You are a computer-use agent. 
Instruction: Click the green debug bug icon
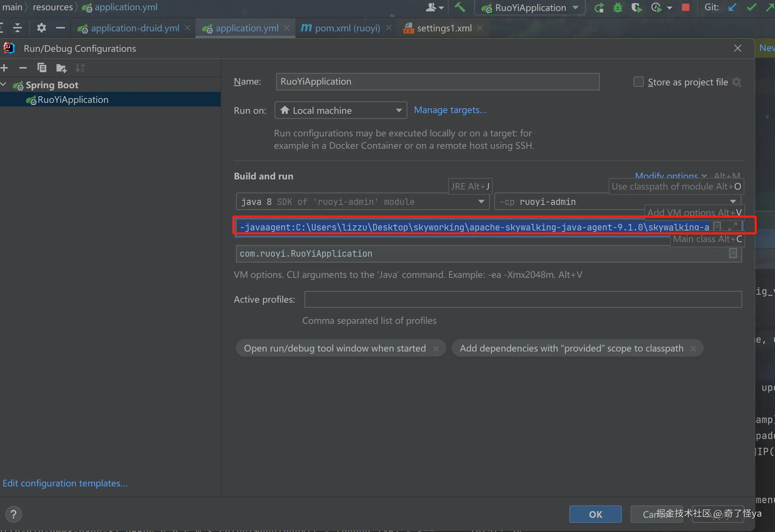point(617,8)
